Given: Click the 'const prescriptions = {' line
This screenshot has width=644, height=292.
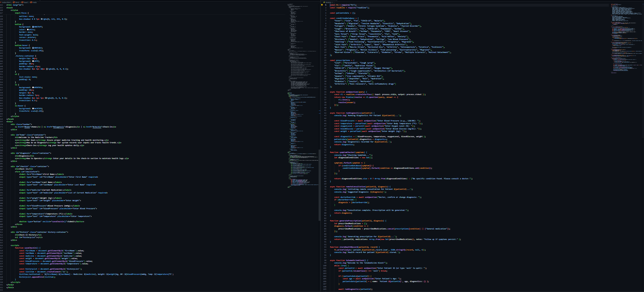Looking at the screenshot, I should pyautogui.click(x=342, y=60).
